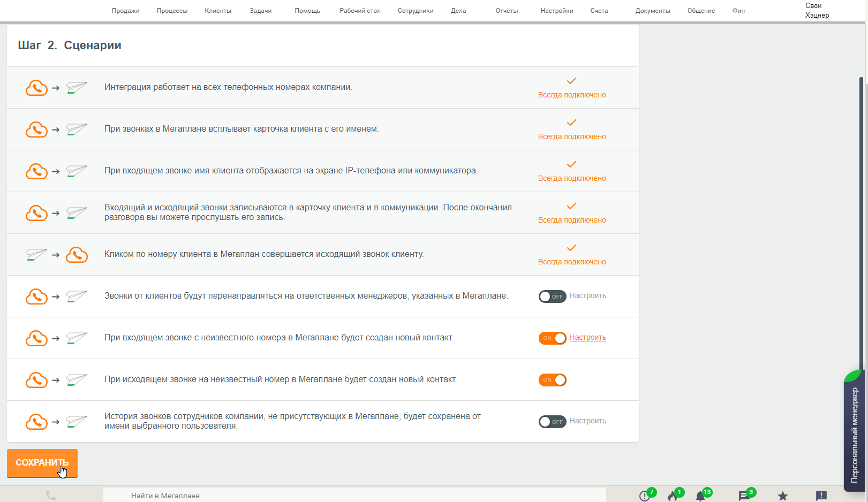The height and width of the screenshot is (502, 868).
Task: Open Процессы menu
Action: [x=172, y=11]
